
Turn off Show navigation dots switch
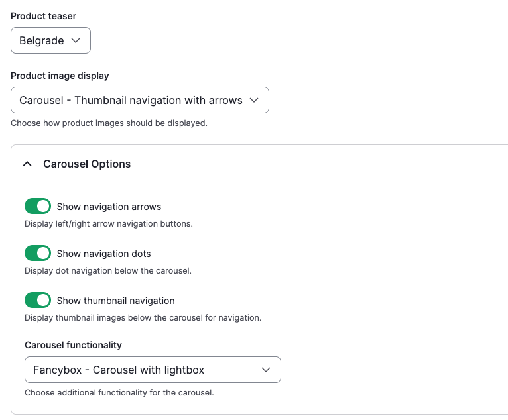point(38,253)
